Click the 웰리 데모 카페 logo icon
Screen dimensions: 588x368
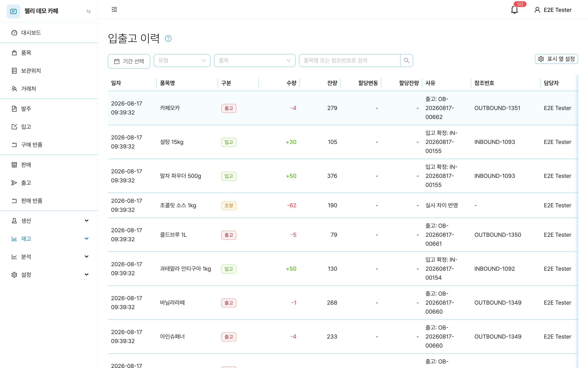click(13, 11)
